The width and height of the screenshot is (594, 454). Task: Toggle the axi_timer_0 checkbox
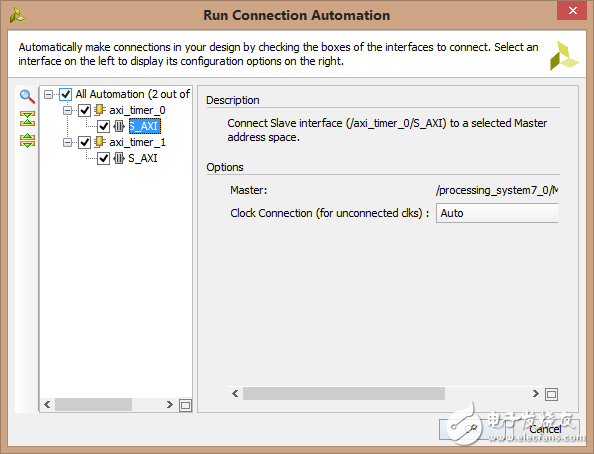click(84, 110)
